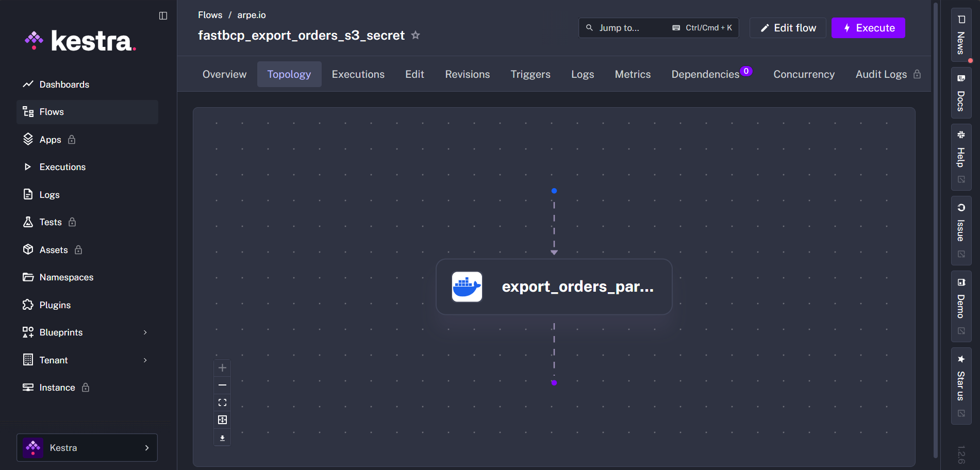Switch to the Revisions tab
This screenshot has width=980, height=470.
467,74
